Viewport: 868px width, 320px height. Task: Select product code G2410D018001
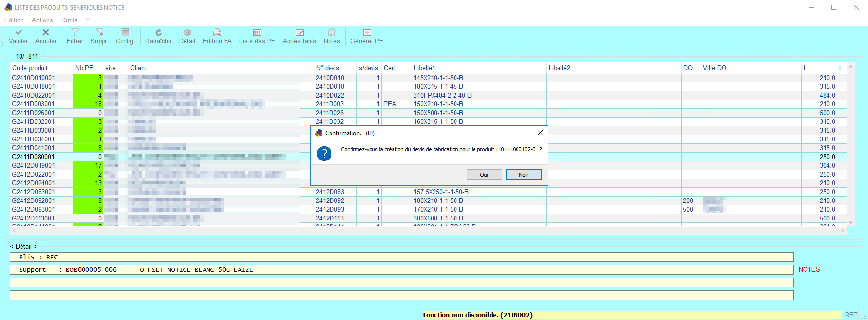pos(34,86)
